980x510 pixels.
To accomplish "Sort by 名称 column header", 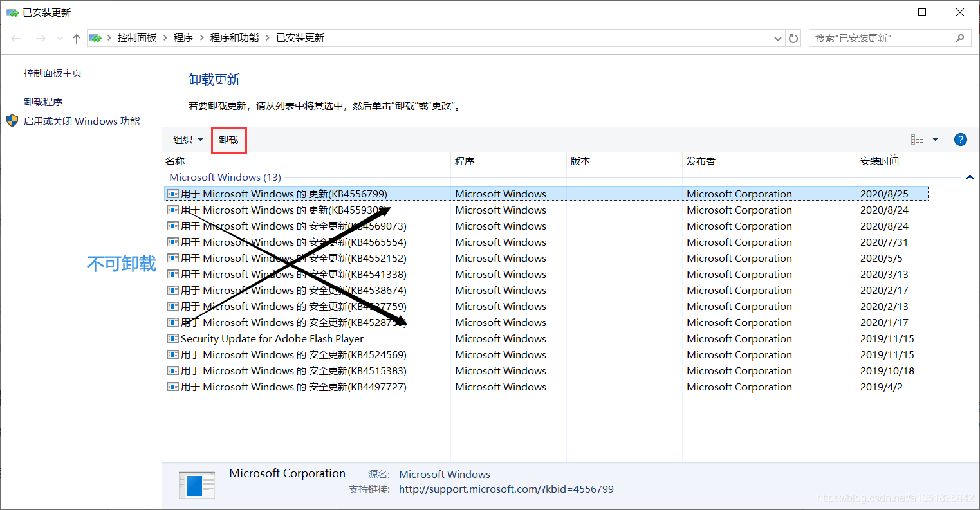I will 306,161.
